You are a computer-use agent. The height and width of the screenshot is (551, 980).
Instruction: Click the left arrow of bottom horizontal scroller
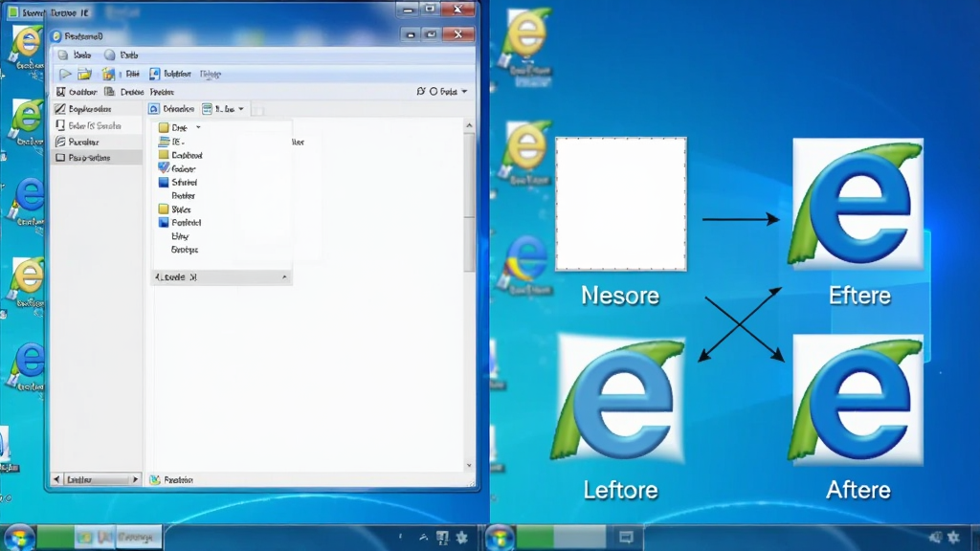click(x=56, y=480)
